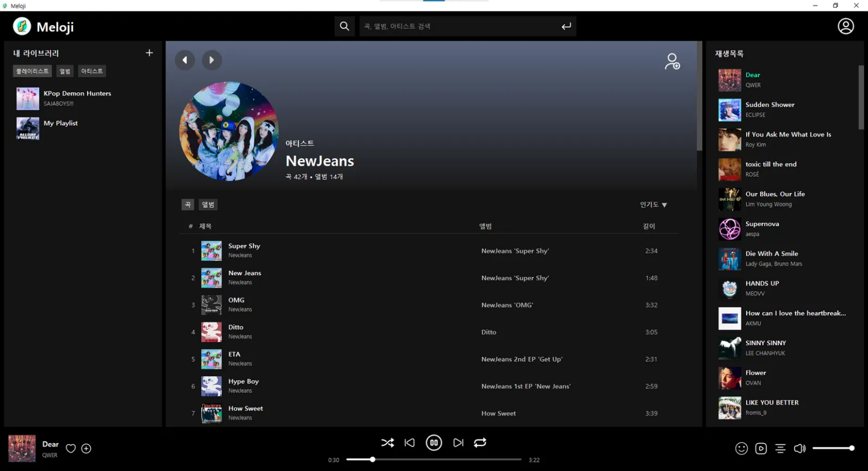Open the 인기도 sort dropdown
Viewport: 868px width, 471px height.
(x=653, y=205)
